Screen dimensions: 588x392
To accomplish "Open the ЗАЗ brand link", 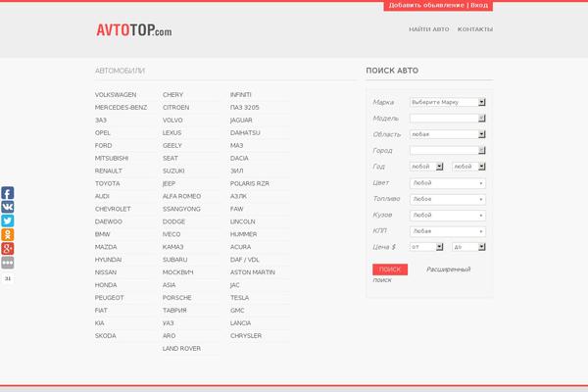I will point(101,121).
